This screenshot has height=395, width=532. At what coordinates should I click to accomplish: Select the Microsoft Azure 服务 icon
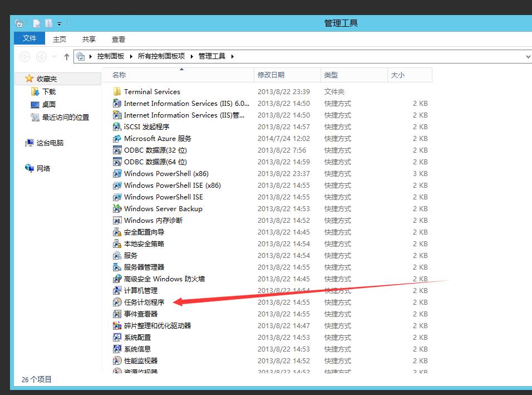(117, 138)
